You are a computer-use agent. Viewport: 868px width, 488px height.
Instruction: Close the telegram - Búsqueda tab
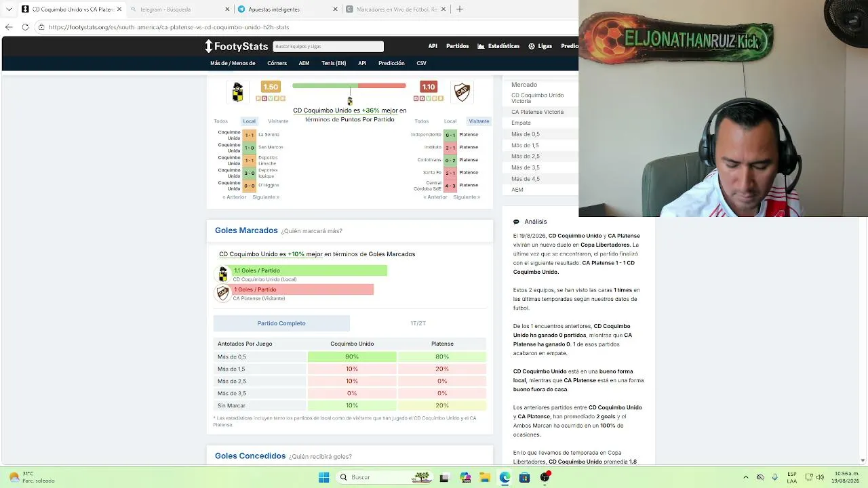[227, 9]
